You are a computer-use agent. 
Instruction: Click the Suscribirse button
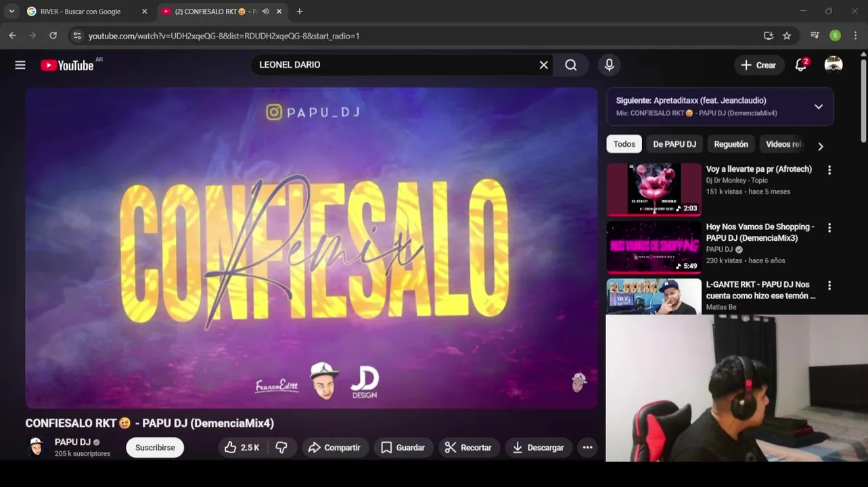coord(155,448)
